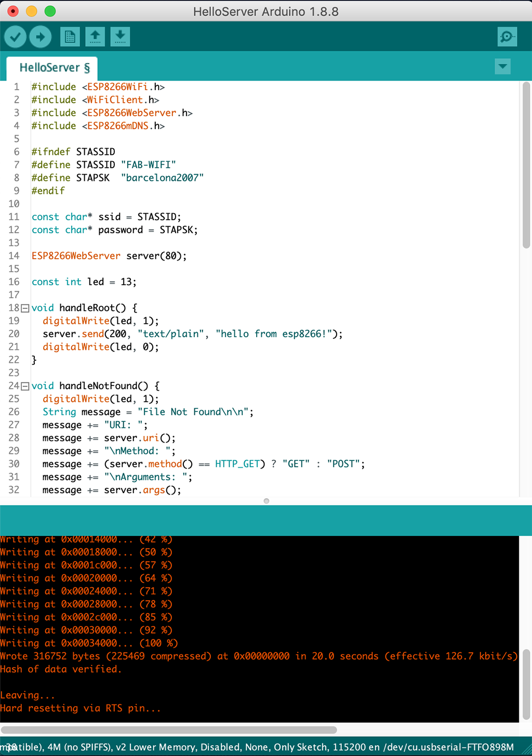Click the yellow minimize window button
The height and width of the screenshot is (756, 532).
pyautogui.click(x=32, y=11)
